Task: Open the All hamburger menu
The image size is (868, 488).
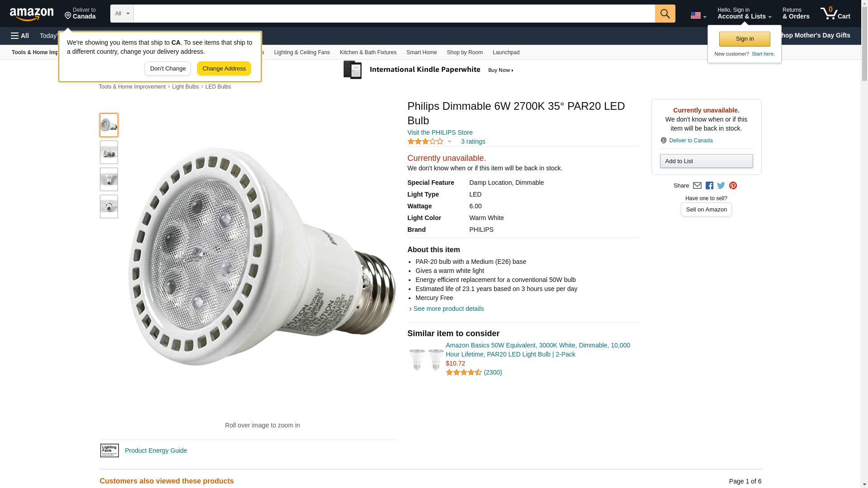Action: (x=20, y=36)
